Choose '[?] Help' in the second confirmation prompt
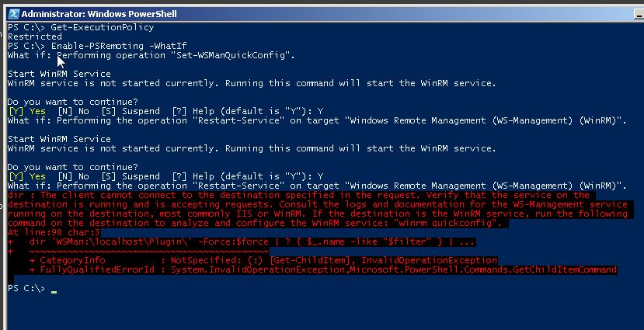Screen dimensions: 644x330 coord(193,176)
